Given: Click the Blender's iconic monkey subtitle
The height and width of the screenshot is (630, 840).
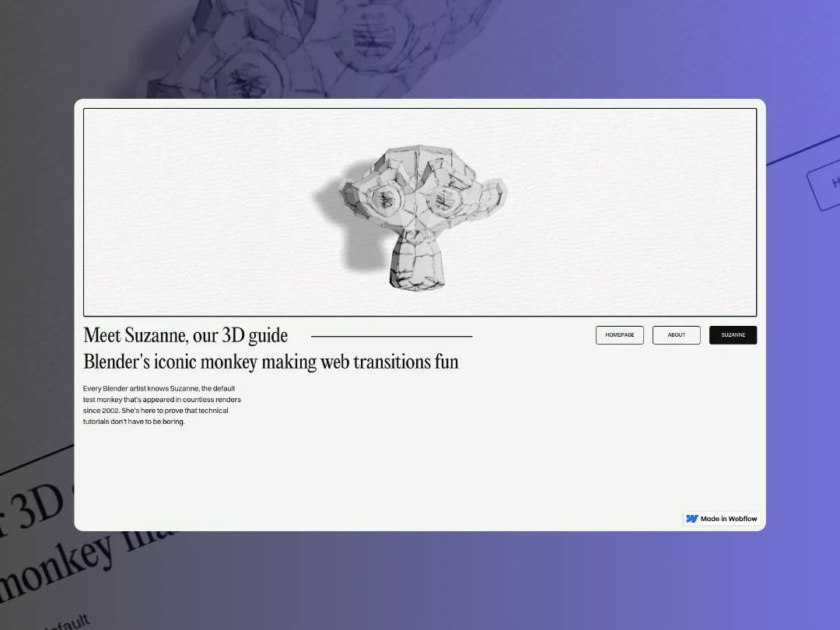Looking at the screenshot, I should pyautogui.click(x=271, y=362).
